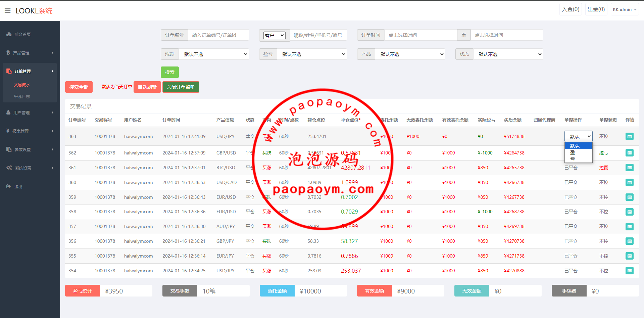Open details icon for order 361
644x318 pixels.
pyautogui.click(x=629, y=168)
